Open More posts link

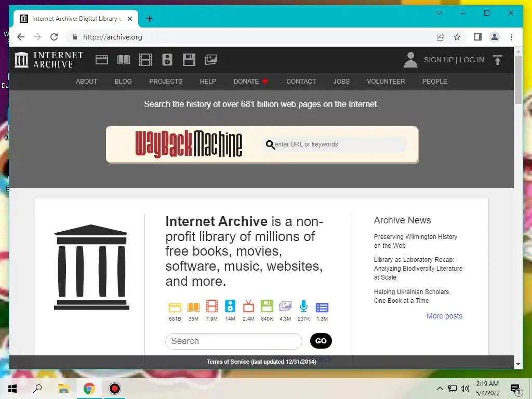pyautogui.click(x=445, y=316)
